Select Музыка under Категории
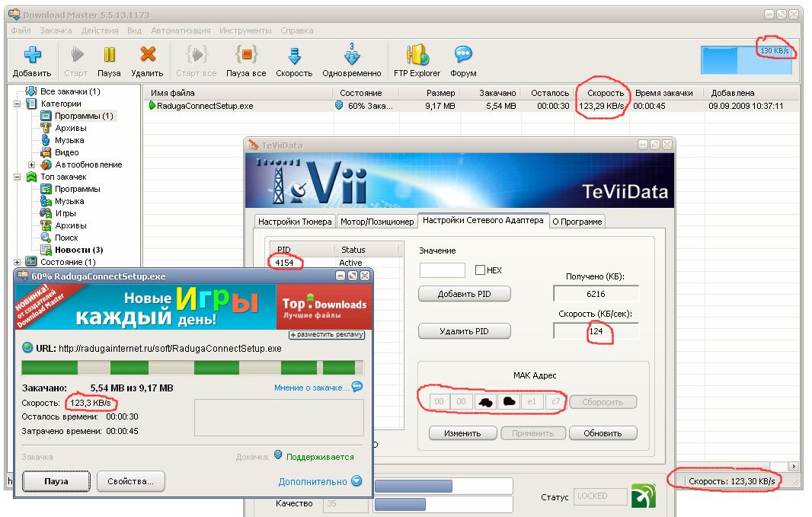 click(69, 140)
